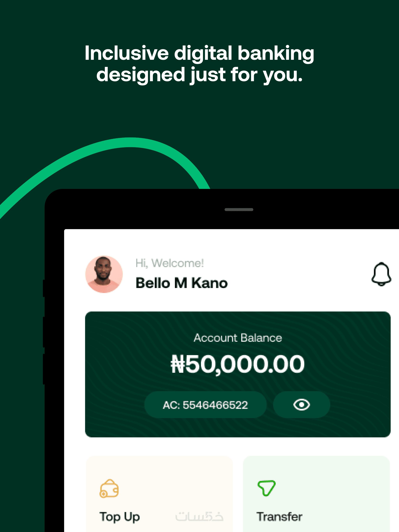
Task: Select the ₦50,000.00 balance amount
Action: tap(237, 364)
